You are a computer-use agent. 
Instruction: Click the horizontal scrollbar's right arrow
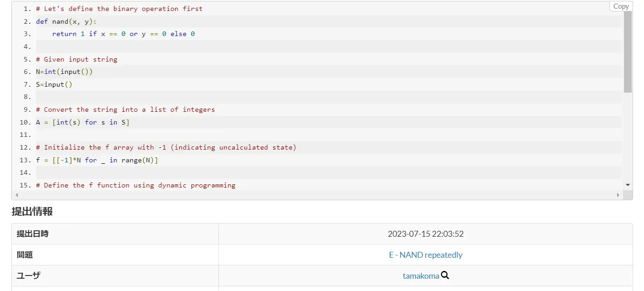(618, 195)
